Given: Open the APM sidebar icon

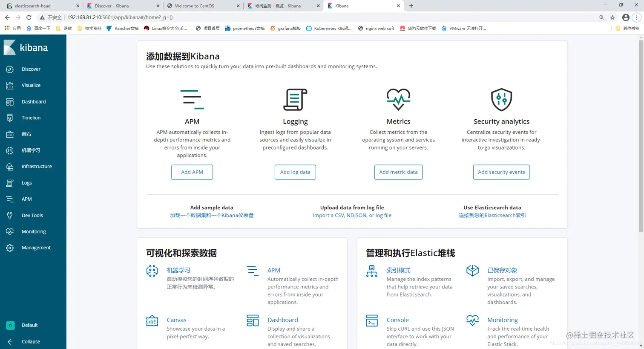Looking at the screenshot, I should tap(10, 199).
